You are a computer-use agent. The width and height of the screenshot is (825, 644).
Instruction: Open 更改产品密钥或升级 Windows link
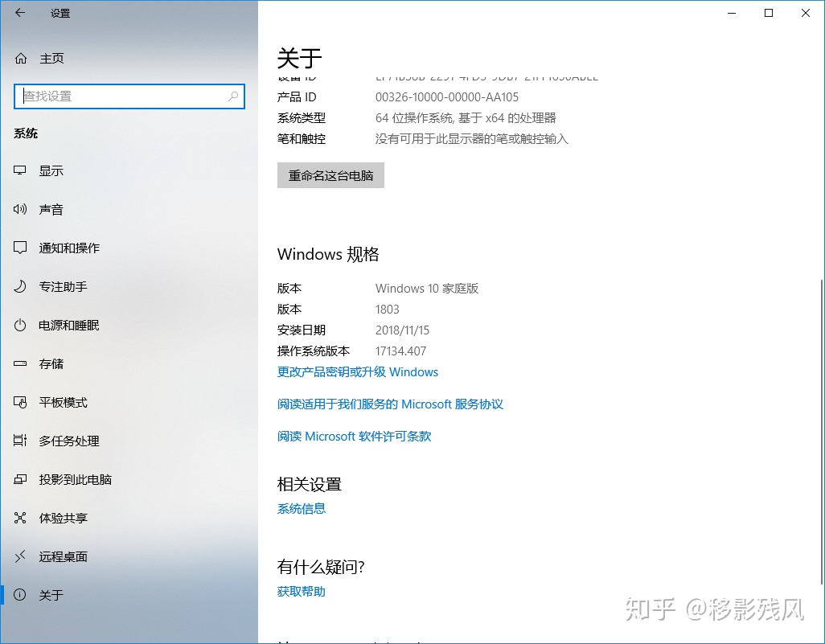358,372
